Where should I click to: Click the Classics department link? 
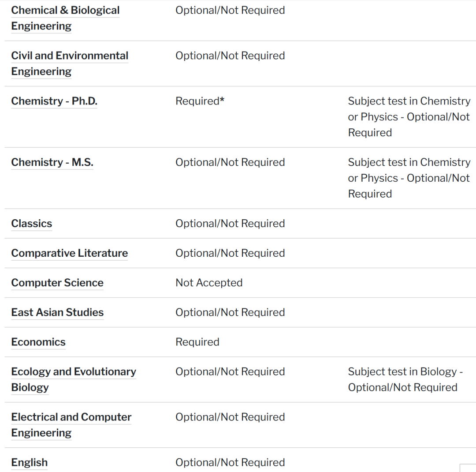coord(32,224)
